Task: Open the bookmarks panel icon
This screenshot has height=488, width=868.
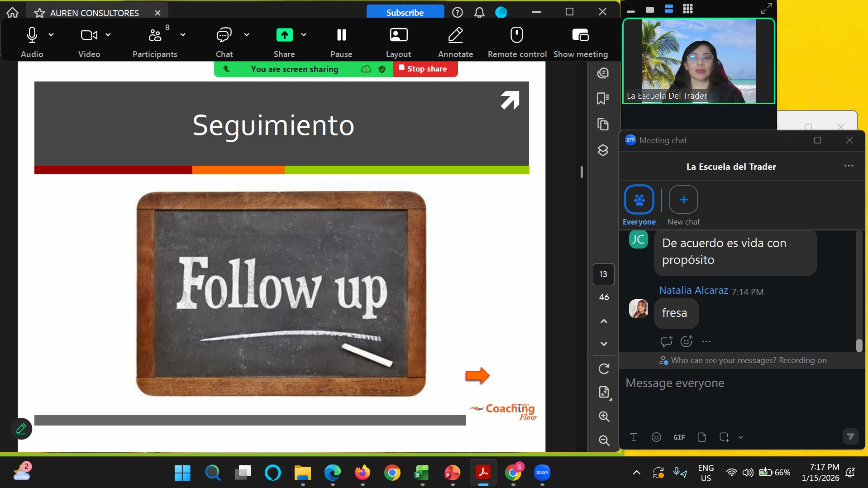Action: point(603,98)
